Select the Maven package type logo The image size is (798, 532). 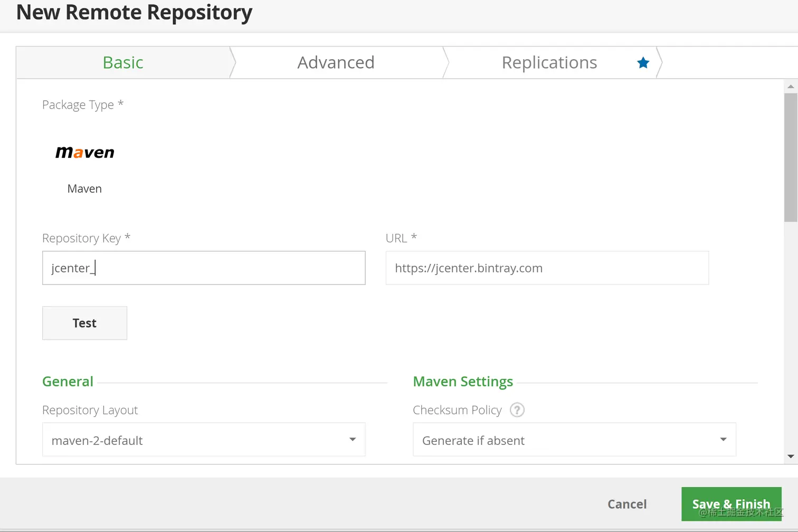coord(85,153)
